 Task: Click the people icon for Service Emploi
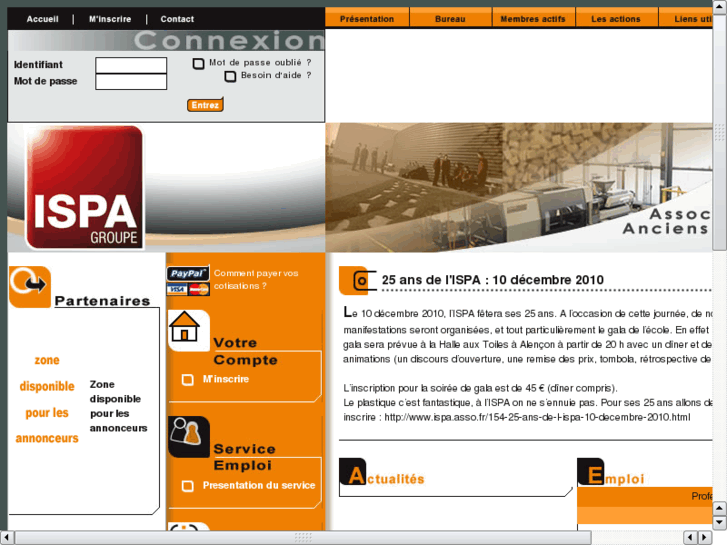pos(189,437)
